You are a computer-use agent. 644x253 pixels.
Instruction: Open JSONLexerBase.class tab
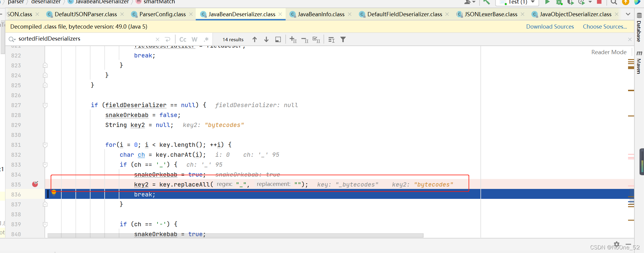pyautogui.click(x=491, y=14)
